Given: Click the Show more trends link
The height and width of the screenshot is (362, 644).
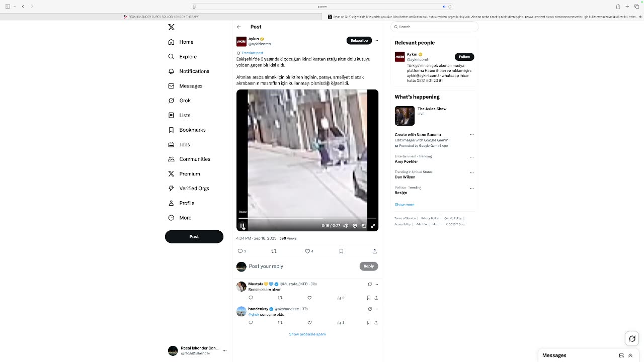Looking at the screenshot, I should pos(405,205).
